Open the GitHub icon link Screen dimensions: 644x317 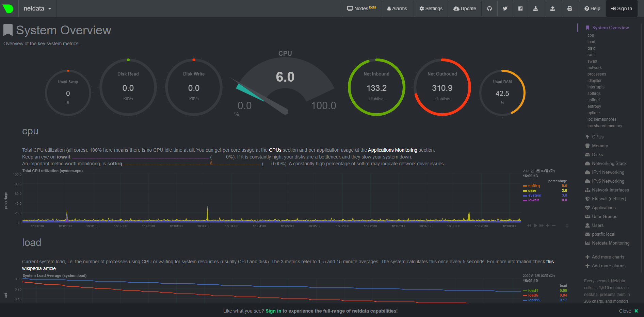(x=489, y=9)
